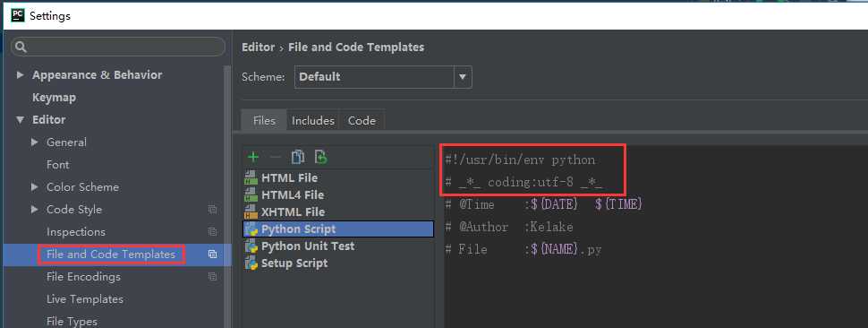The height and width of the screenshot is (328, 868).
Task: Click the copy icon beside File Encodings
Action: [x=213, y=277]
